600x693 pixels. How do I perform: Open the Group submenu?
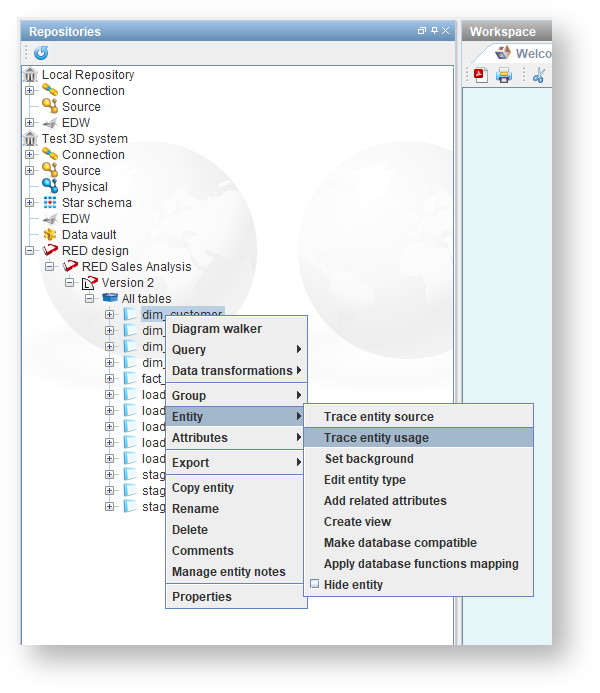[236, 396]
